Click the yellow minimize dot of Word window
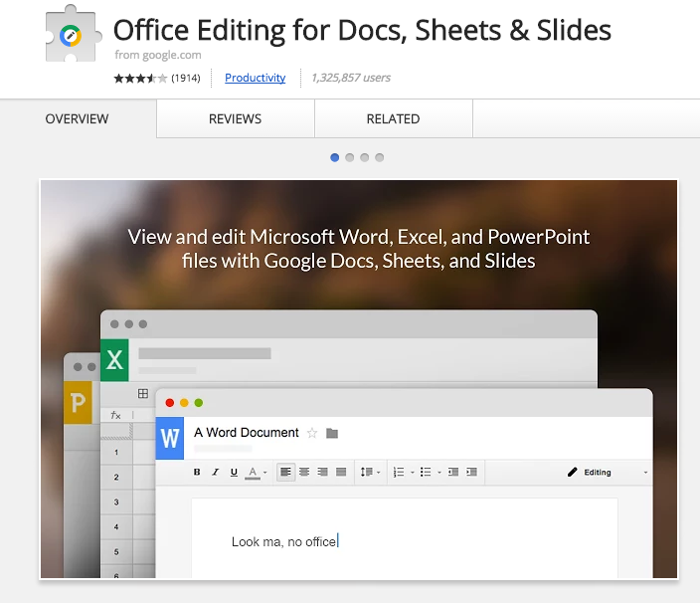Image resolution: width=700 pixels, height=603 pixels. 184,403
